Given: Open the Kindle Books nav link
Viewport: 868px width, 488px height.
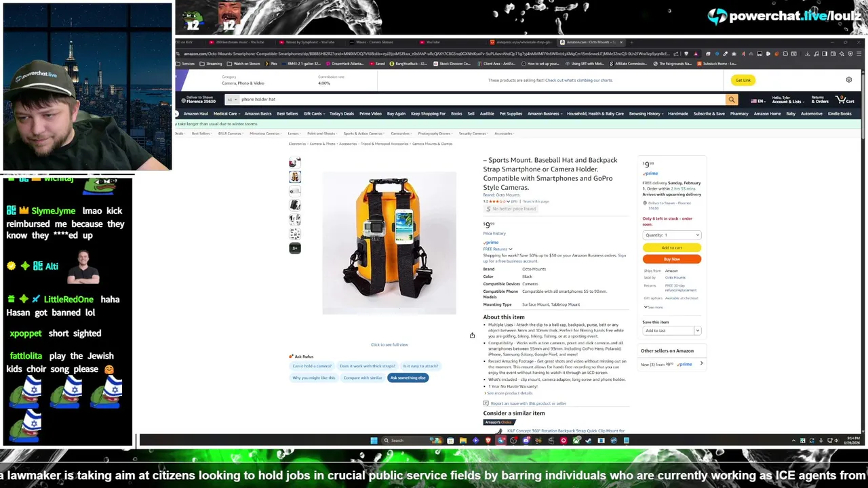Looking at the screenshot, I should [840, 114].
